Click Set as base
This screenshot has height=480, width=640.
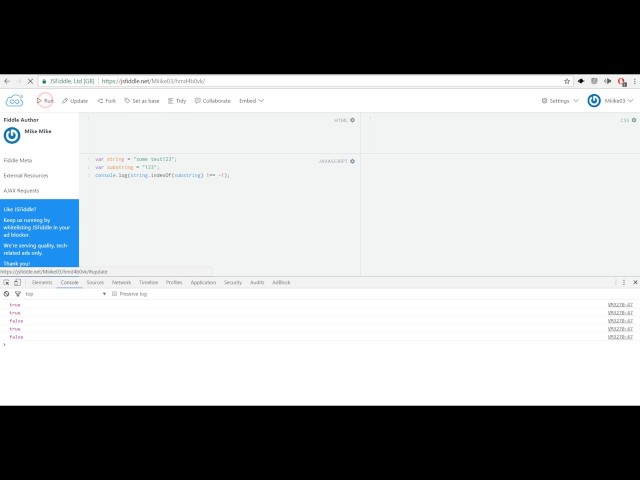[x=142, y=101]
